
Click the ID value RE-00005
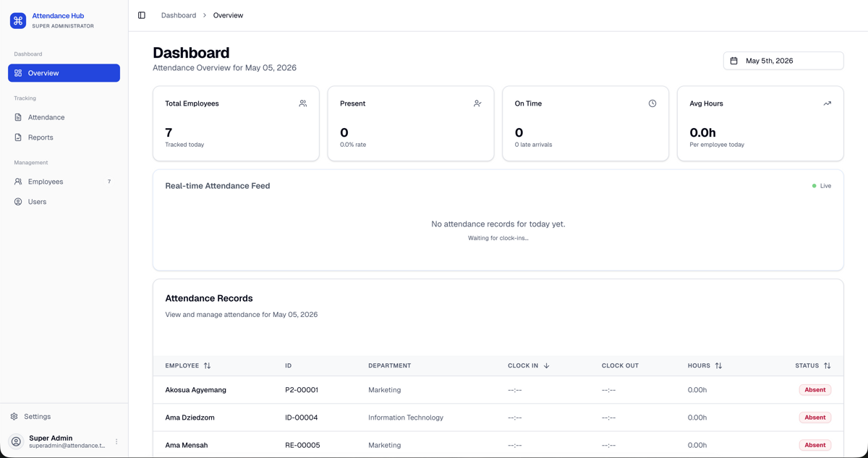pyautogui.click(x=302, y=445)
